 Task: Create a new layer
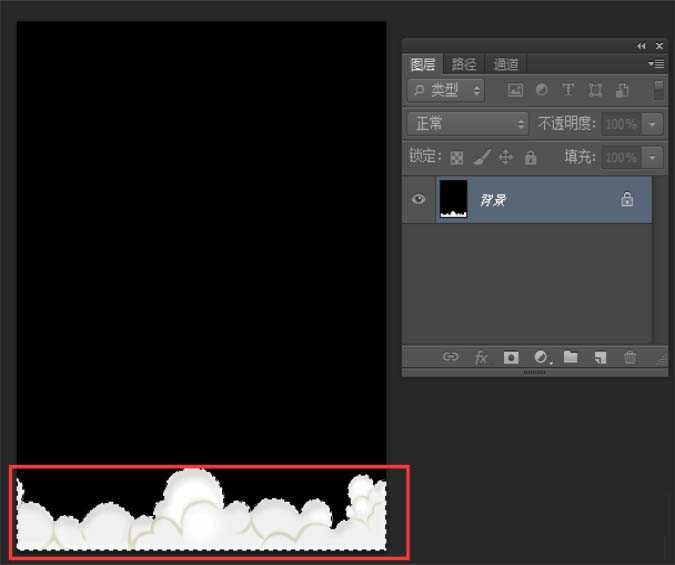(600, 358)
